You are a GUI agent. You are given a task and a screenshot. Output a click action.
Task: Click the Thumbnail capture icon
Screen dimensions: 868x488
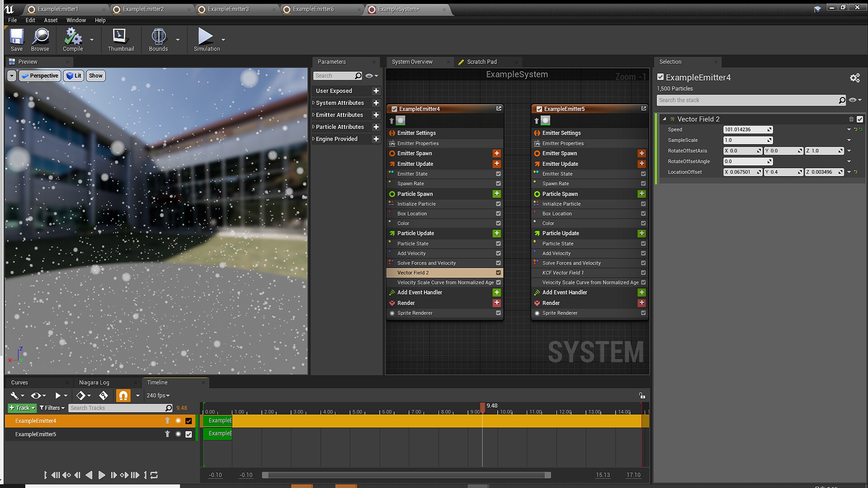click(120, 37)
